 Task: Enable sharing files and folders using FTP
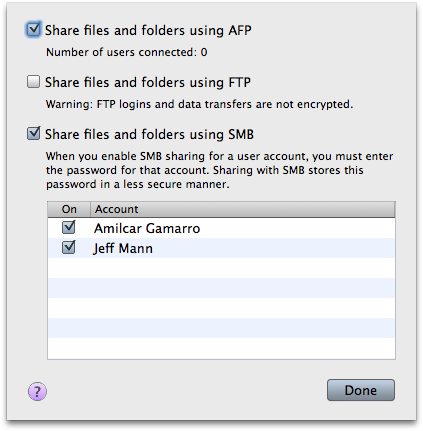coord(33,82)
